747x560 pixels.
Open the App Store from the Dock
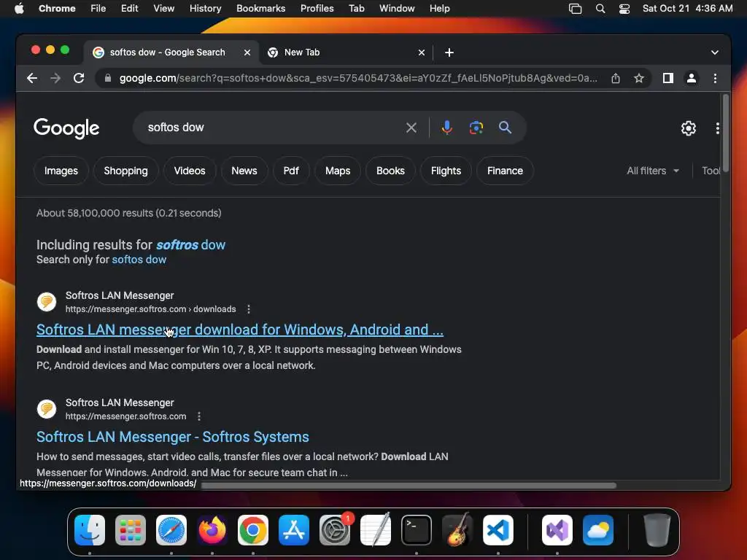pyautogui.click(x=294, y=530)
